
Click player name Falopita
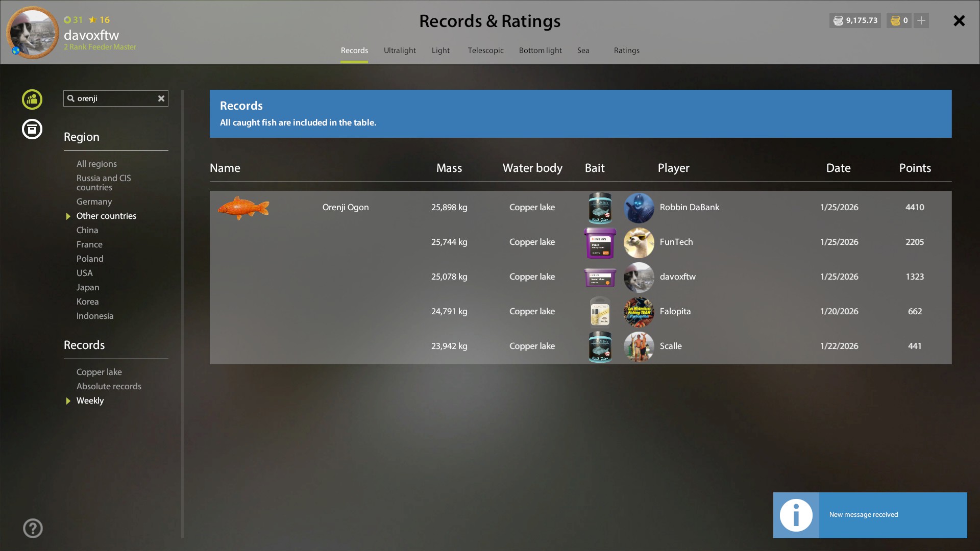point(675,311)
